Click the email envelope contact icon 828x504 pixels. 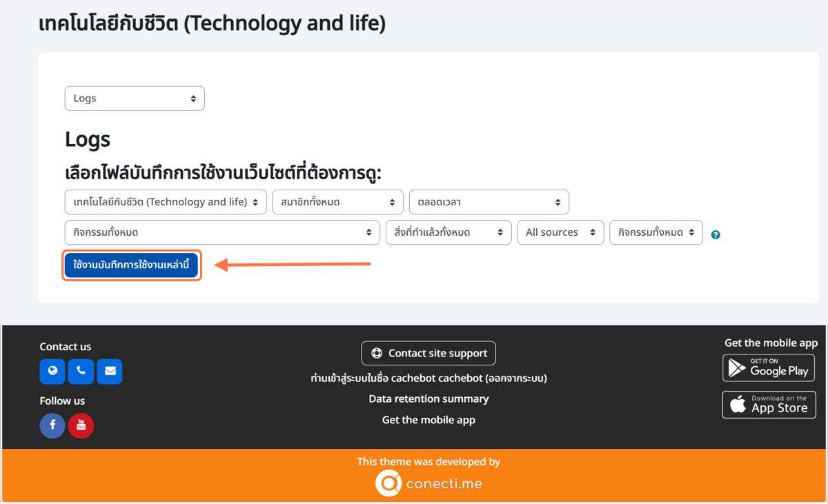click(110, 371)
